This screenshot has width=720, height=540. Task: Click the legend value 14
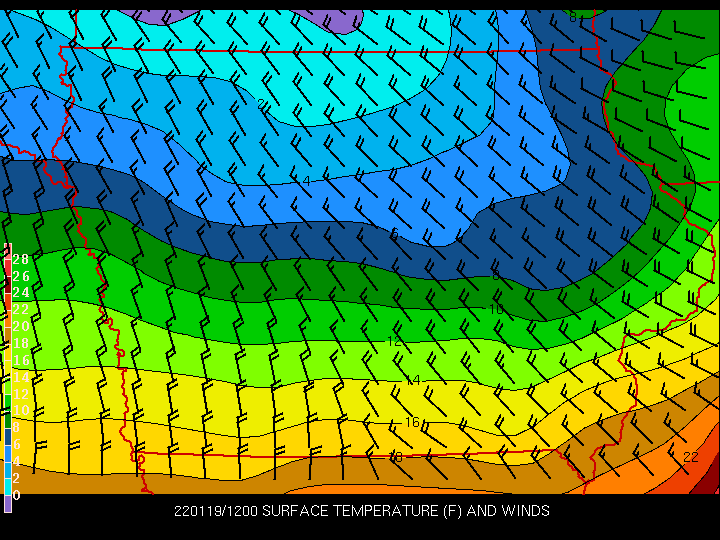point(21,377)
